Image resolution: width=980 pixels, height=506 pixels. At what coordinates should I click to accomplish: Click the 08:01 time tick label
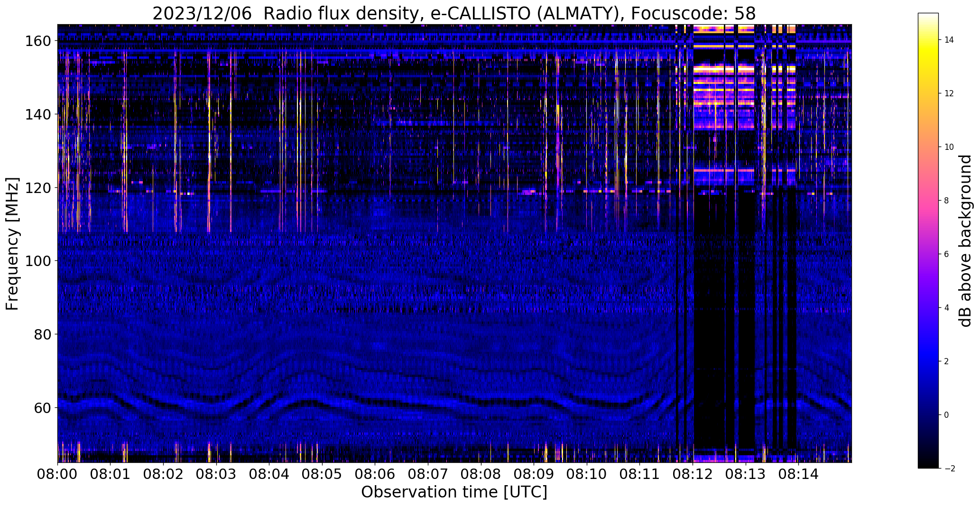tap(111, 474)
